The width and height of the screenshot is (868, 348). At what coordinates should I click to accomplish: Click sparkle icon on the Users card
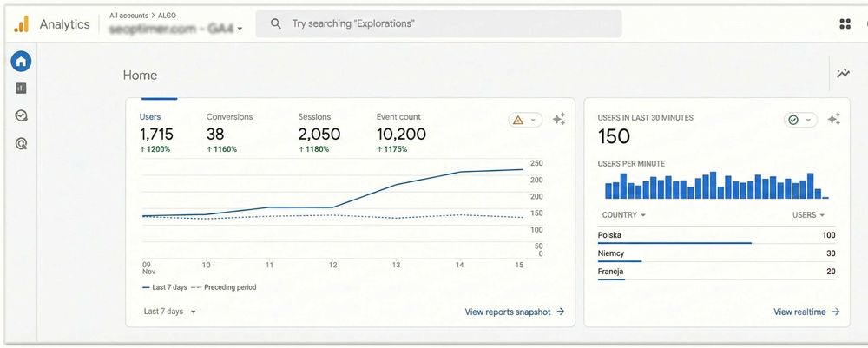(559, 120)
